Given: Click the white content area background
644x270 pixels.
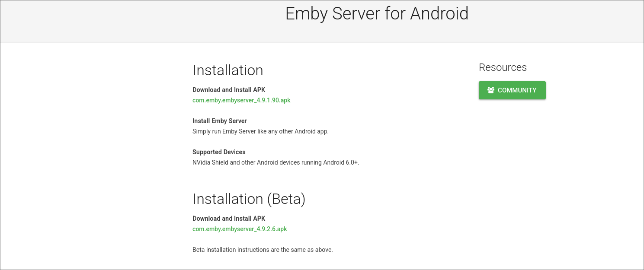Looking at the screenshot, I should tap(87, 173).
